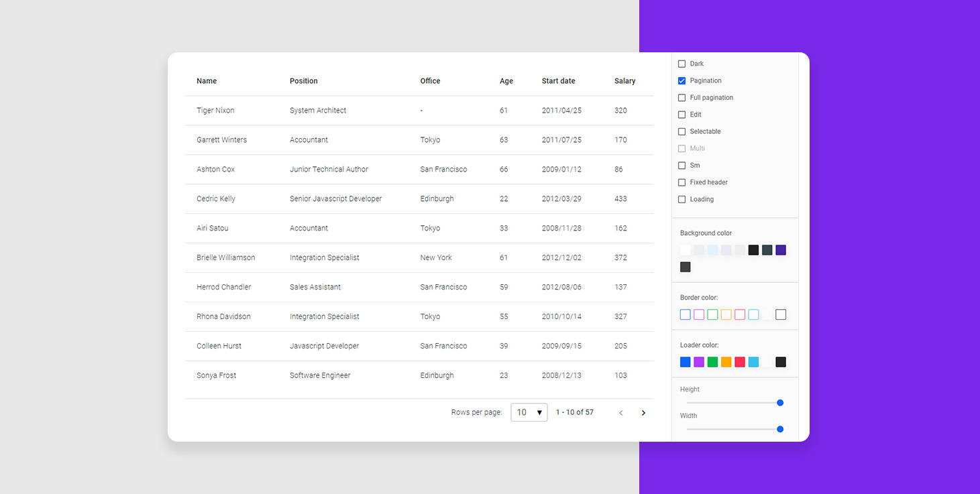
Task: Go to next page of table
Action: coord(643,413)
